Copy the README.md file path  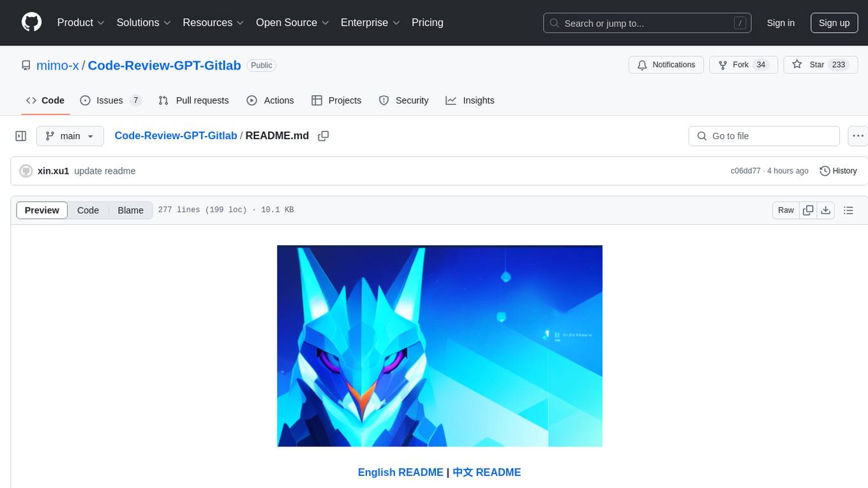tap(324, 135)
